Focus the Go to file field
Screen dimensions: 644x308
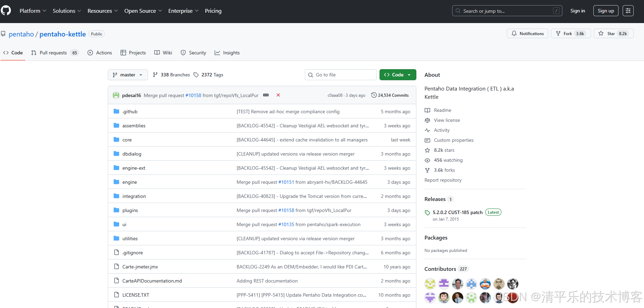[341, 75]
